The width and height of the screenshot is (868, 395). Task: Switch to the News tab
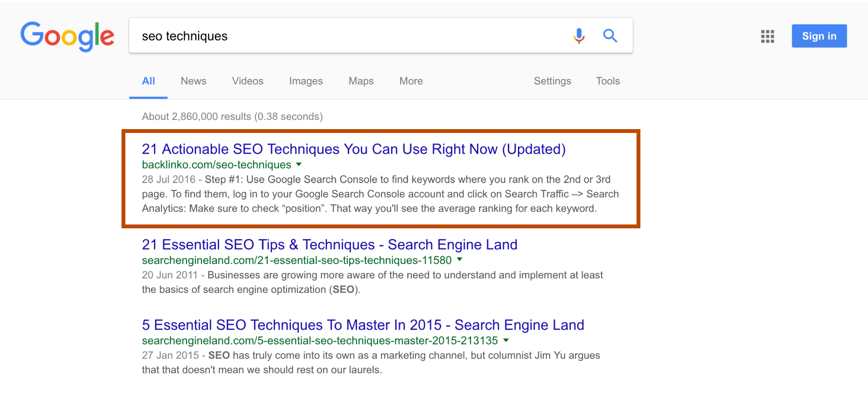click(x=193, y=81)
